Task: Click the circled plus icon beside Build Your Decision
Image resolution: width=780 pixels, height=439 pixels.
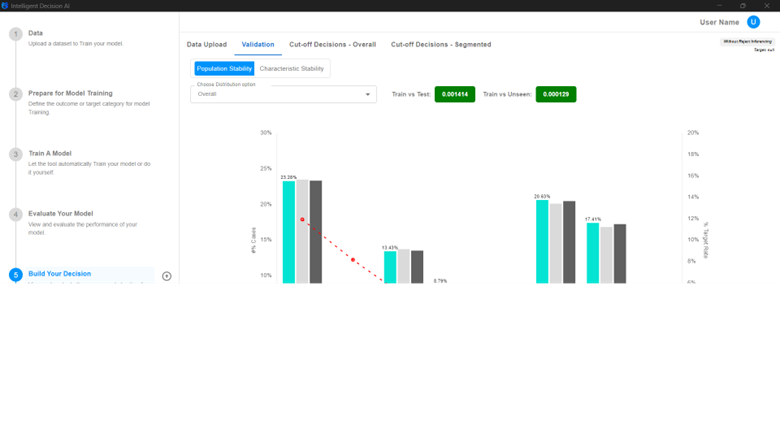Action: (x=167, y=276)
